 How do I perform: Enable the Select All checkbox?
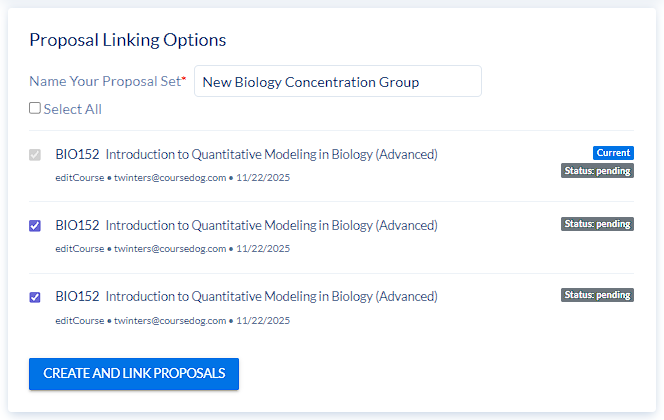coord(35,109)
